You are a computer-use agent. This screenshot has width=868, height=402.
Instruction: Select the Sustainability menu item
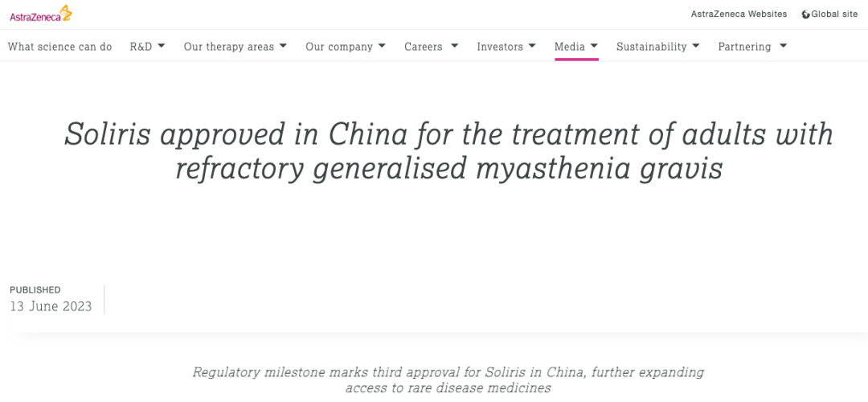(652, 47)
